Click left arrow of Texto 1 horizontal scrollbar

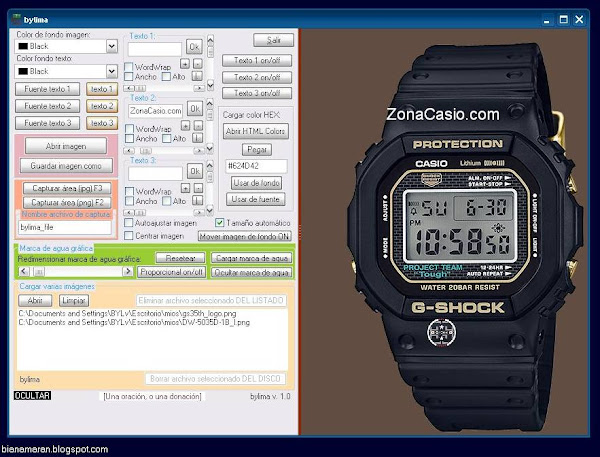[128, 88]
